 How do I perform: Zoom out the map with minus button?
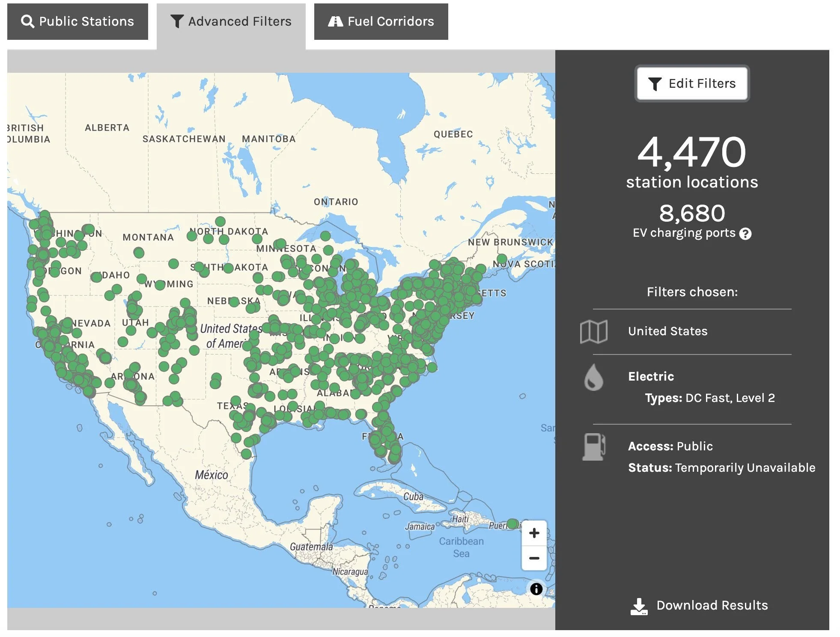click(534, 558)
